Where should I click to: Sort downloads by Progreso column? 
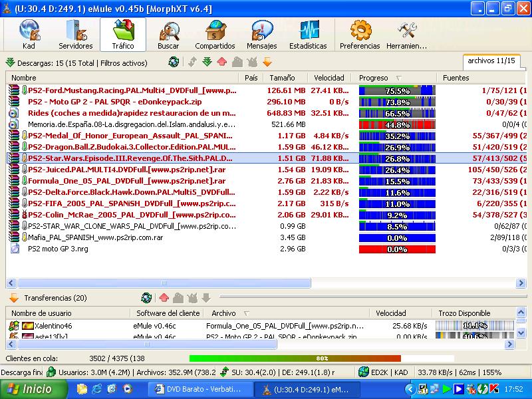[x=394, y=78]
